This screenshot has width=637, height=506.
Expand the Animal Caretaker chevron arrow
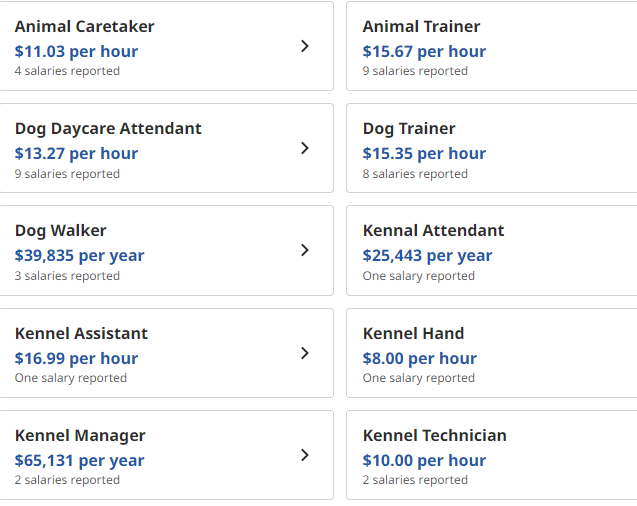click(x=305, y=46)
